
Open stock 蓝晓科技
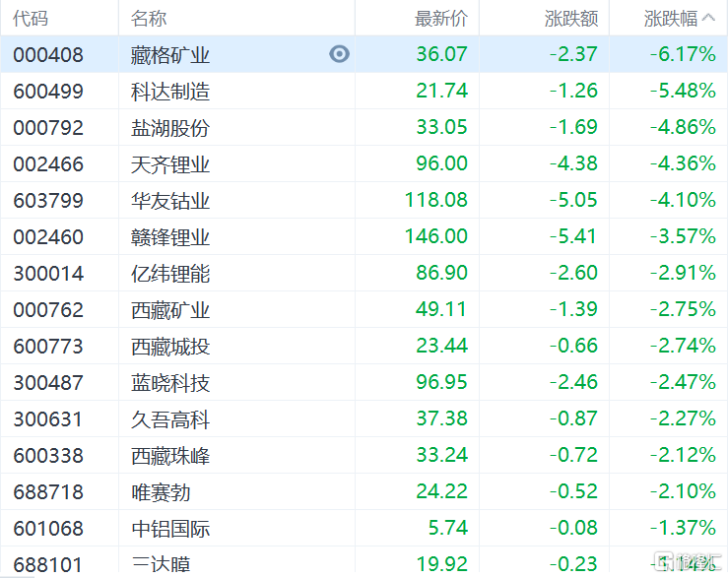tap(170, 383)
